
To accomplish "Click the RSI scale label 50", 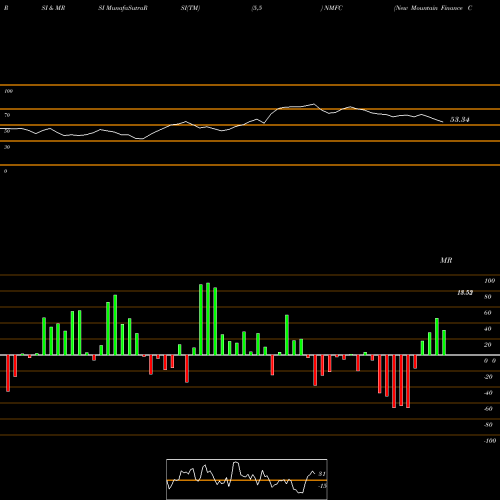I will coord(7,131).
